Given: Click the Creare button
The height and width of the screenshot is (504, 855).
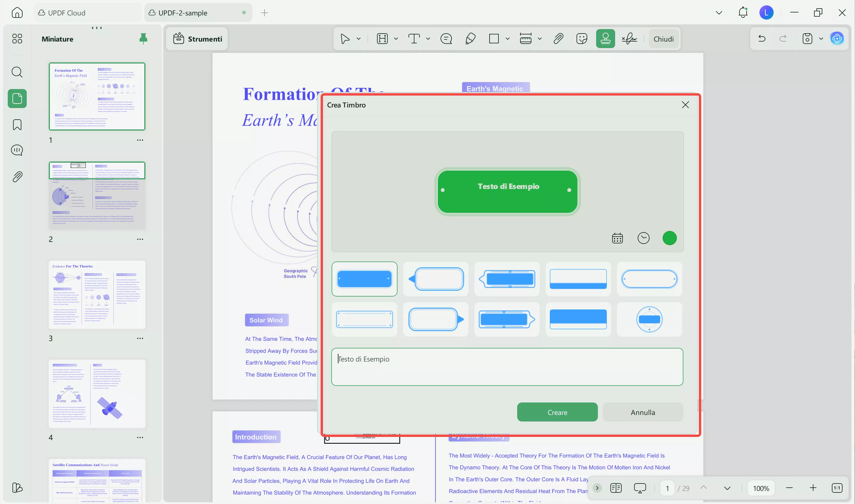Looking at the screenshot, I should coord(557,412).
